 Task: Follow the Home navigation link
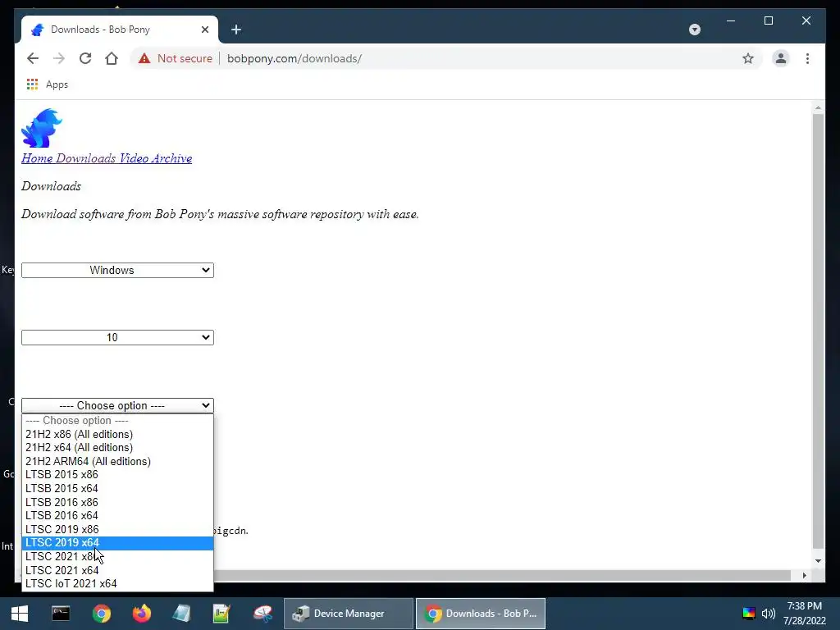pyautogui.click(x=37, y=158)
